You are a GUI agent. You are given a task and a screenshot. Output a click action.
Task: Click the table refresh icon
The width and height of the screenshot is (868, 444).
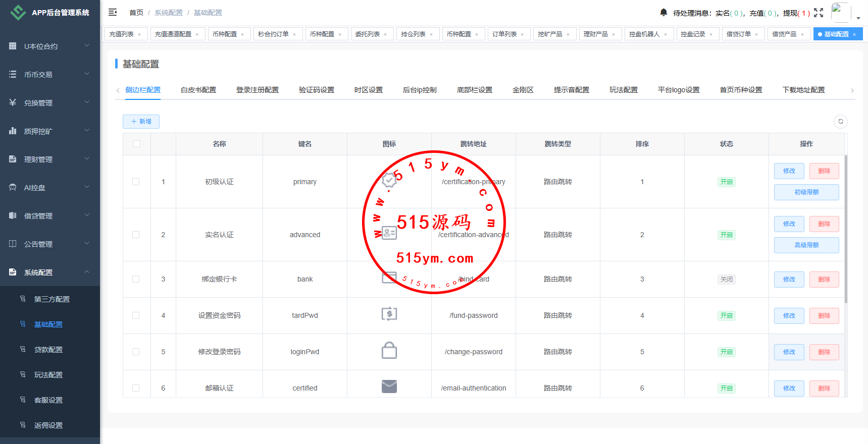pos(841,121)
